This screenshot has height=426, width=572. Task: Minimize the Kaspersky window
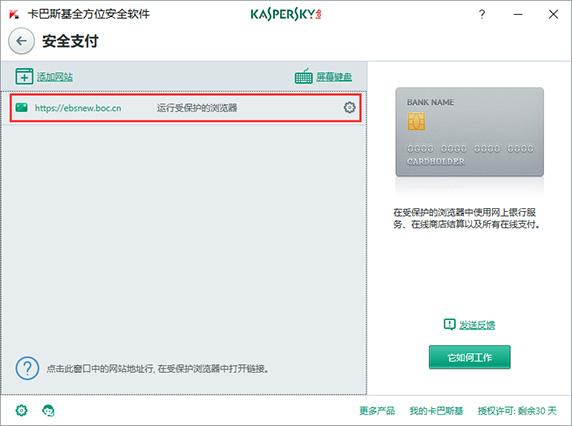pyautogui.click(x=518, y=14)
